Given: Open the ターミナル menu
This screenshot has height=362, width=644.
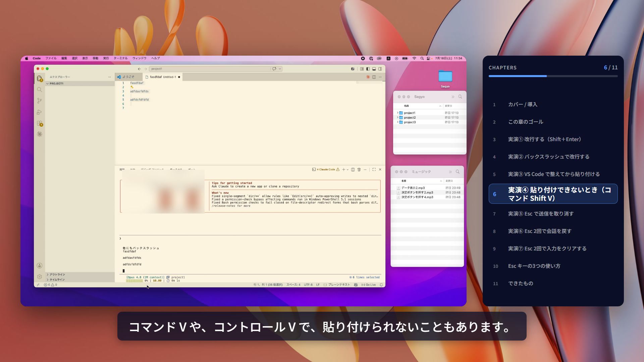Looking at the screenshot, I should coord(120,58).
